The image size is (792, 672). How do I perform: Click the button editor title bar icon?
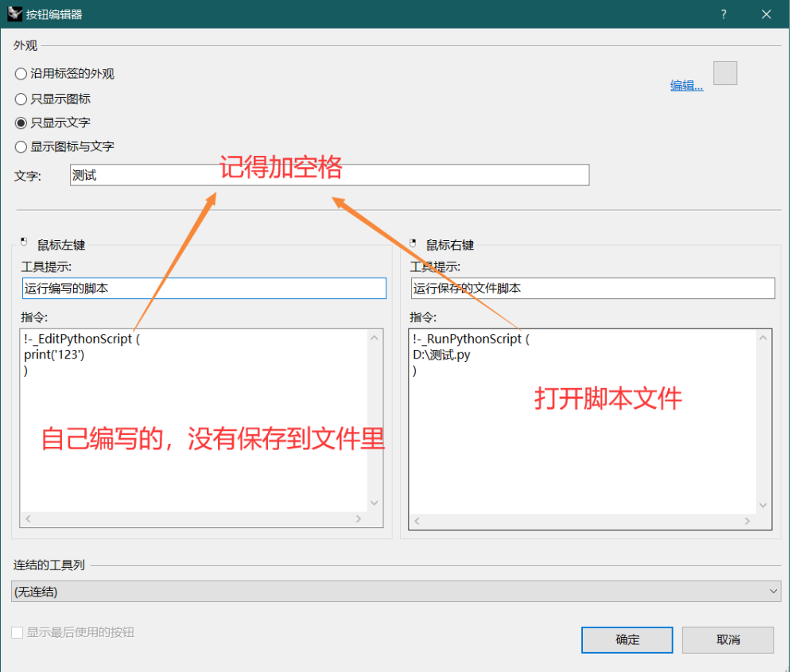click(14, 14)
